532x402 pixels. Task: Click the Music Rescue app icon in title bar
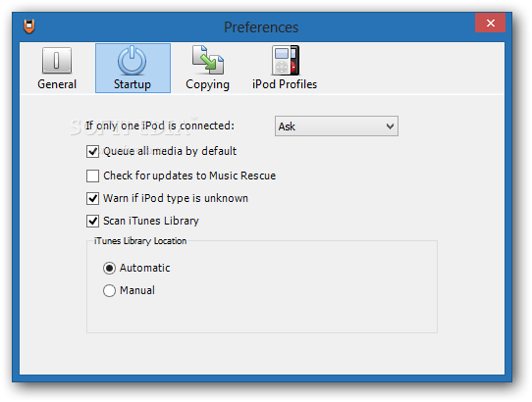(x=29, y=26)
